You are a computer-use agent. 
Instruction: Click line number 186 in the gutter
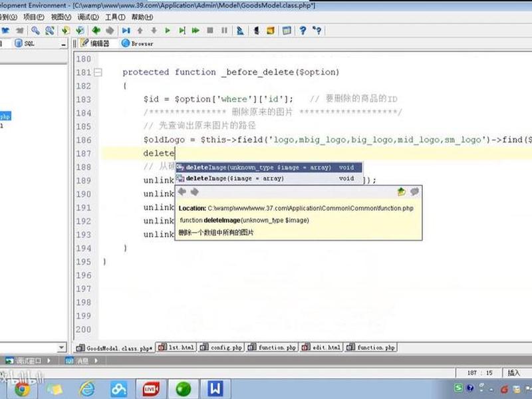pos(84,140)
